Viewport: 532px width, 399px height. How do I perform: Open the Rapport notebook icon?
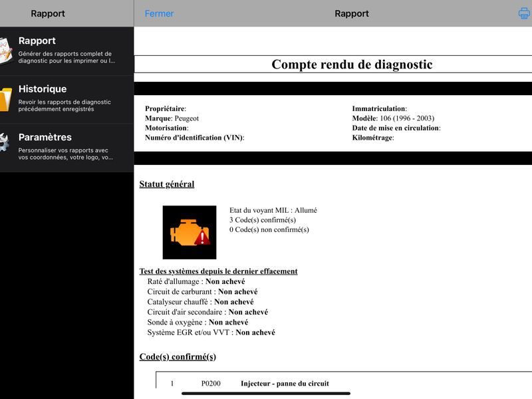[5, 51]
